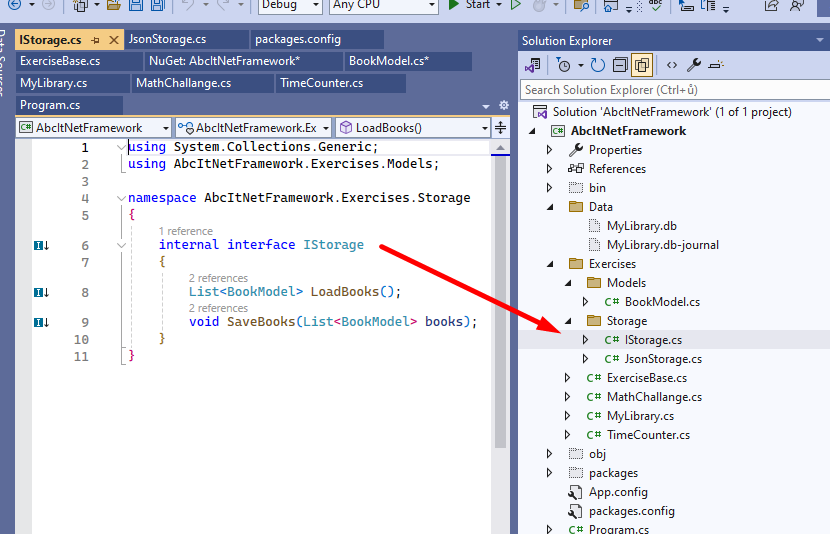
Task: Click the split editor icon beside LoadBooks()
Action: [500, 128]
